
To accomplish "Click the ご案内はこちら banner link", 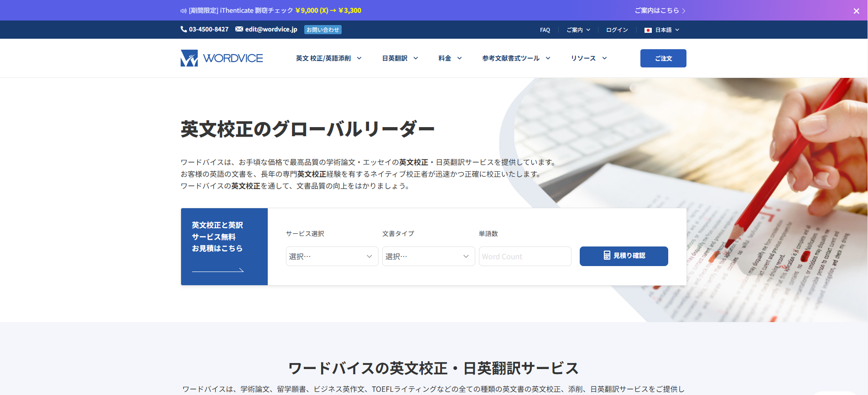I will [x=660, y=10].
